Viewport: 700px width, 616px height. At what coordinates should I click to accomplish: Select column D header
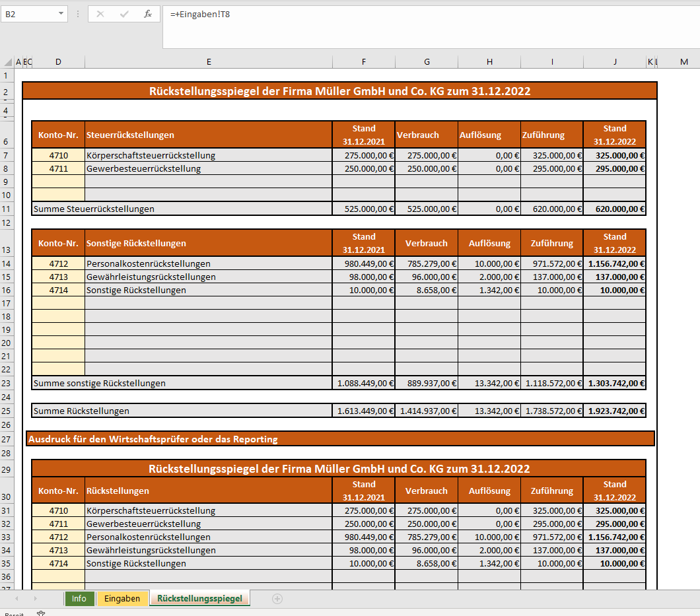point(58,62)
